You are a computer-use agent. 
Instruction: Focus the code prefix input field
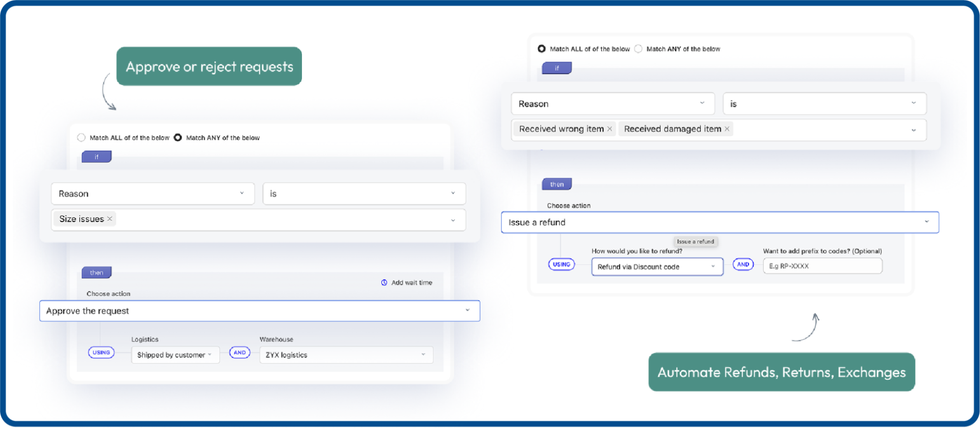coord(822,266)
